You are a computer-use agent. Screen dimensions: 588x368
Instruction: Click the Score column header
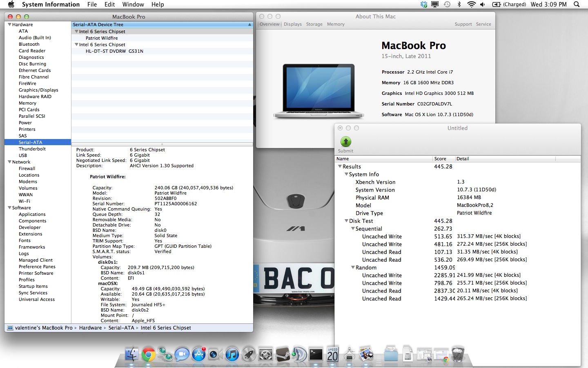click(443, 159)
